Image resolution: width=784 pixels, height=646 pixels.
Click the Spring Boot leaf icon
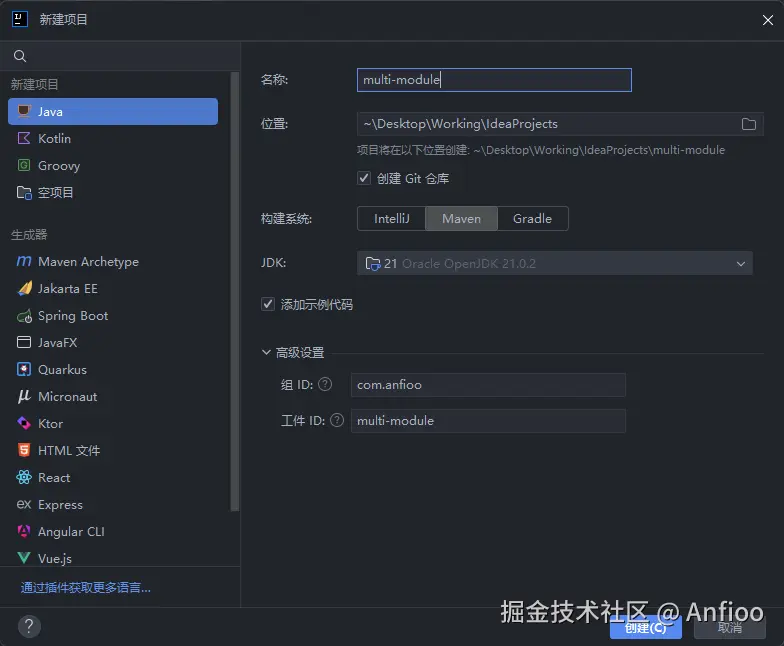tap(24, 316)
